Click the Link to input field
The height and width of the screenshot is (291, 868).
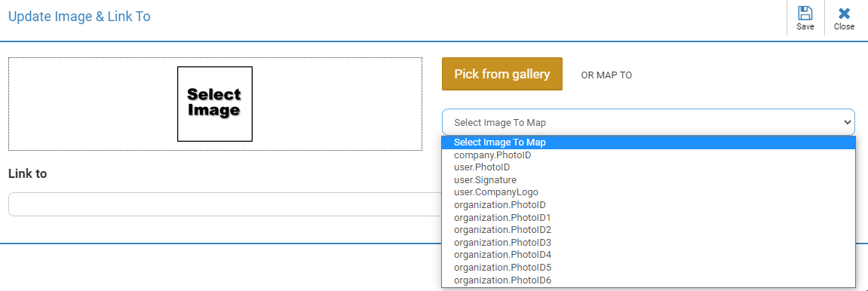[x=225, y=204]
